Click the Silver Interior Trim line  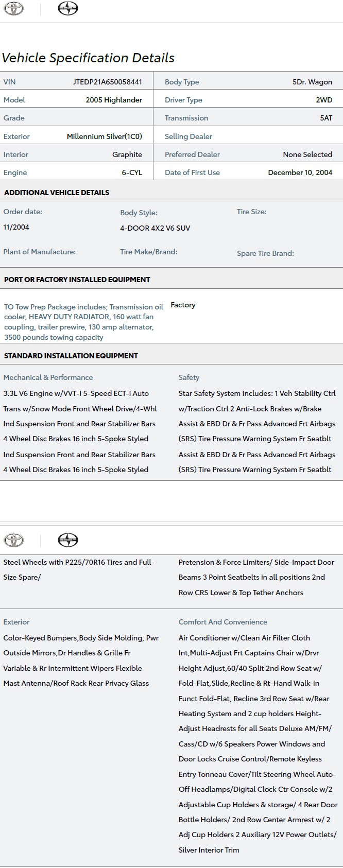[209, 850]
